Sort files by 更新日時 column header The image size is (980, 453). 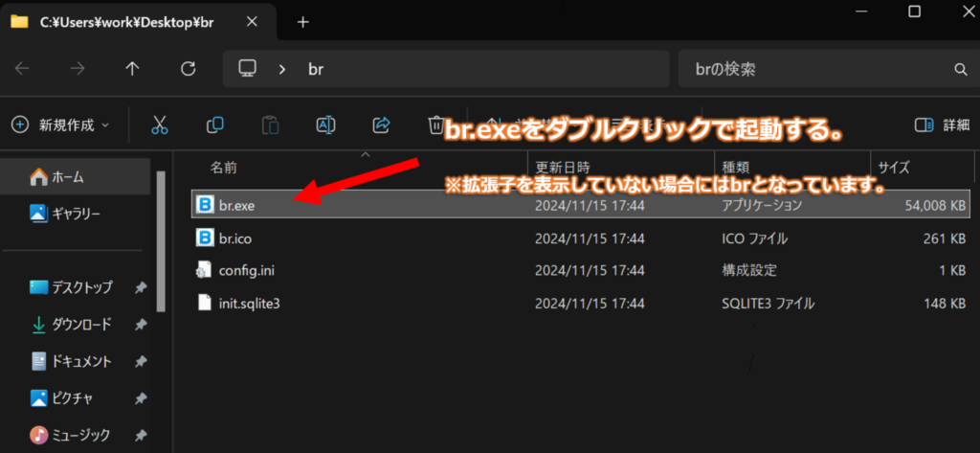tap(563, 167)
